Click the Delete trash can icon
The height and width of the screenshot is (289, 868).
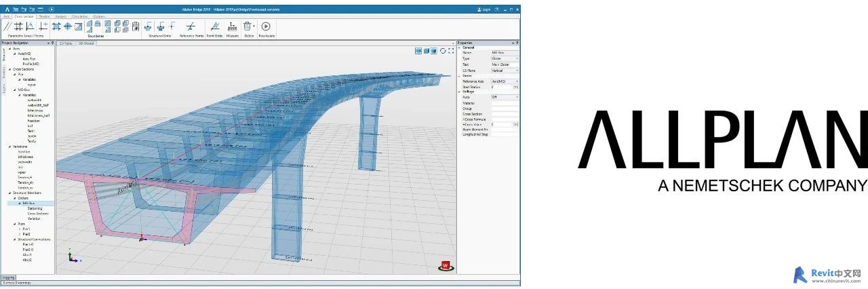[x=248, y=26]
